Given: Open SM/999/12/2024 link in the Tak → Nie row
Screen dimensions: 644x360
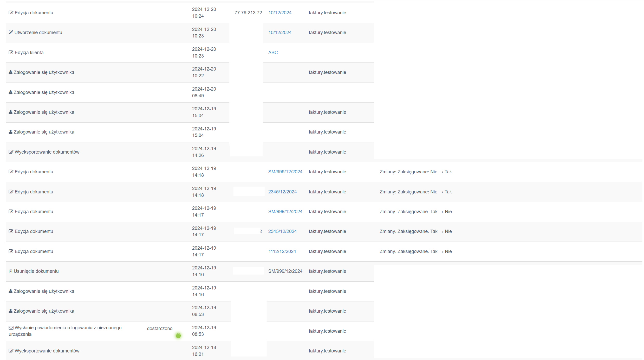Looking at the screenshot, I should point(285,212).
